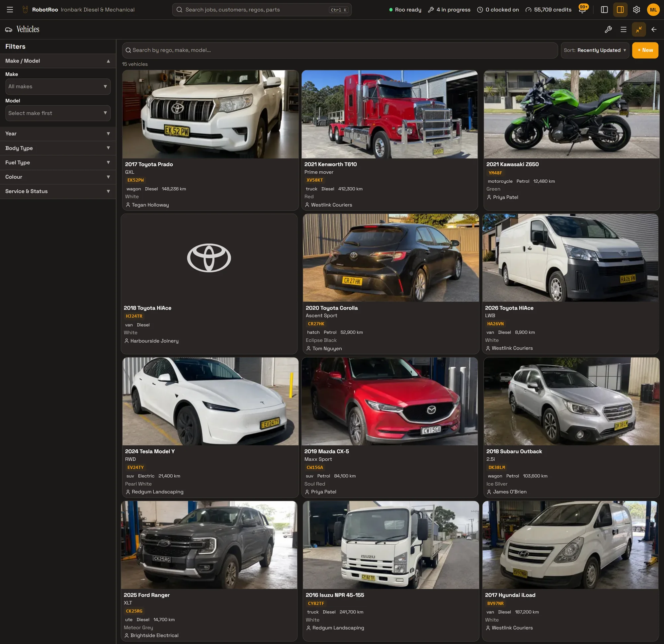664x644 pixels.
Task: Focus the global search jobs, customers field
Action: [262, 10]
